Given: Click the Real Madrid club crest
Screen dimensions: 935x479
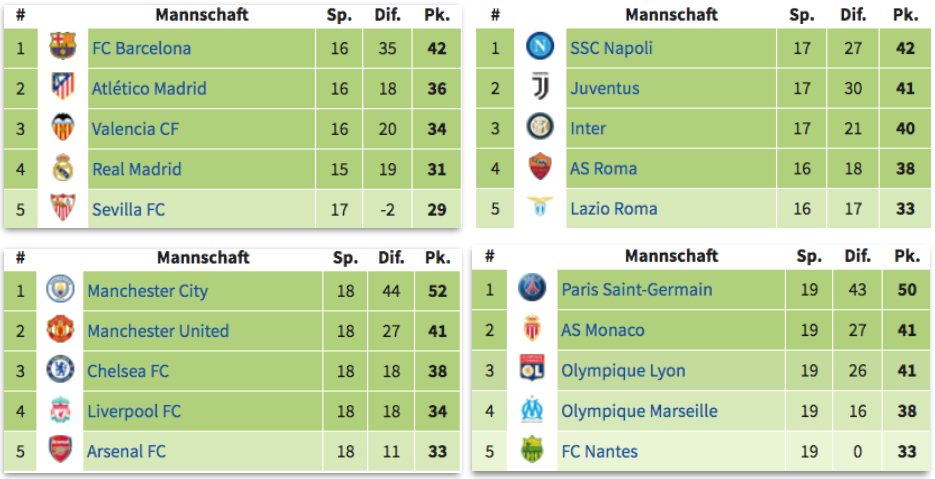Looking at the screenshot, I should 63,169.
